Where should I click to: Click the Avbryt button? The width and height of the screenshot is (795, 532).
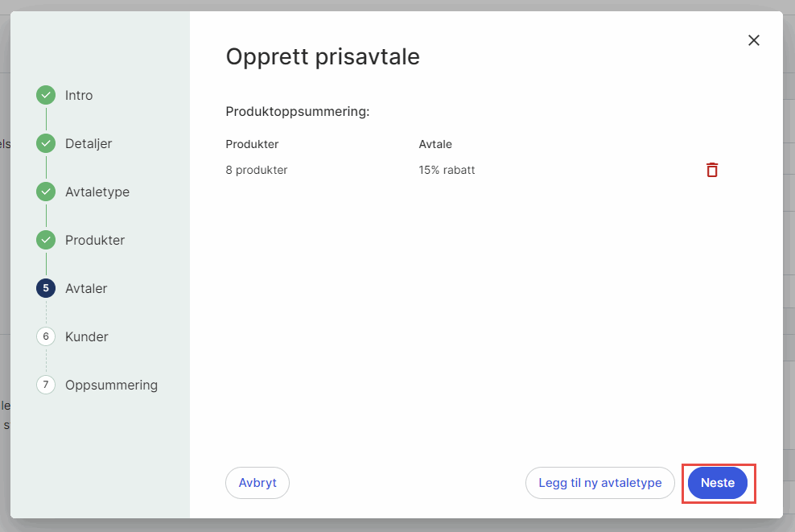pos(257,483)
